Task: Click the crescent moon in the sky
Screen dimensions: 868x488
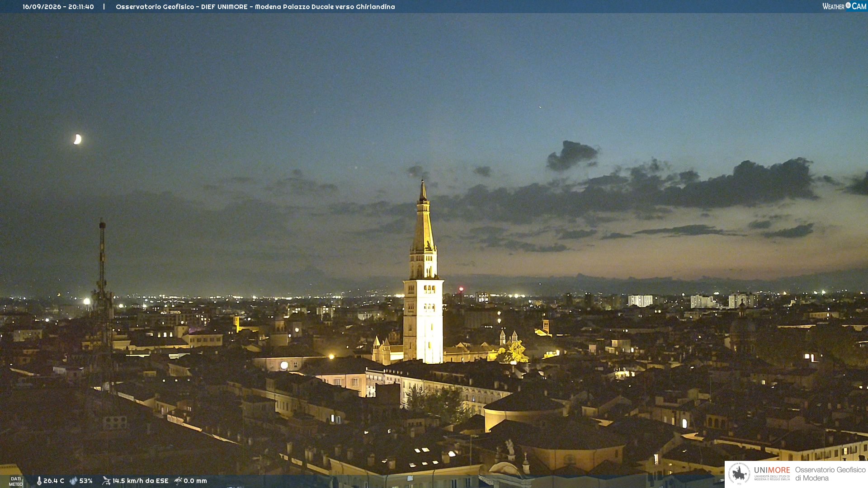Action: coord(78,139)
